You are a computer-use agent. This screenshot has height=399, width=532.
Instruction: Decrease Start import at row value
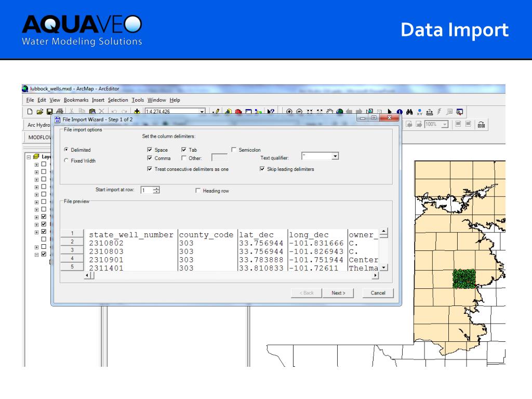pos(156,192)
